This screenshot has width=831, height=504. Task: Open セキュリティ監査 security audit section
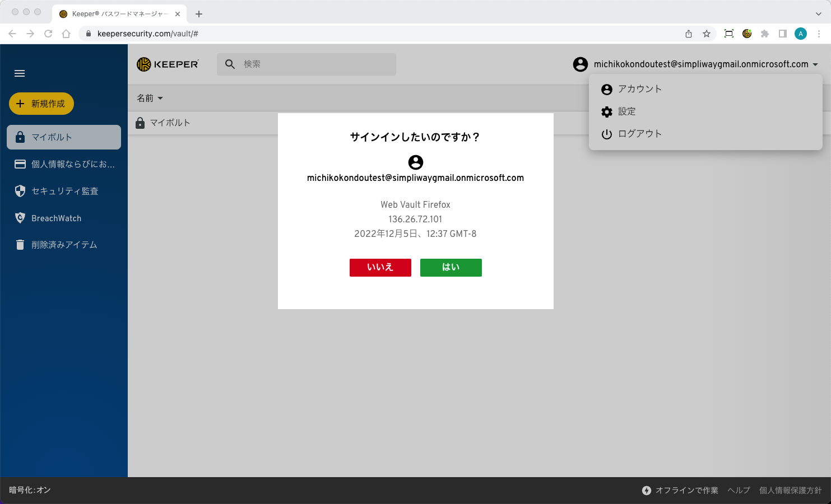64,191
